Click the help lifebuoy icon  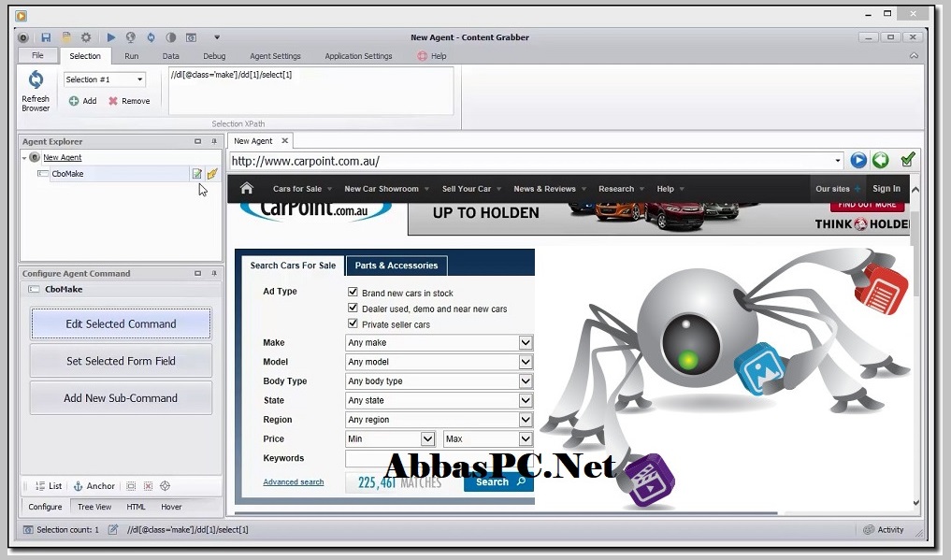pyautogui.click(x=422, y=56)
